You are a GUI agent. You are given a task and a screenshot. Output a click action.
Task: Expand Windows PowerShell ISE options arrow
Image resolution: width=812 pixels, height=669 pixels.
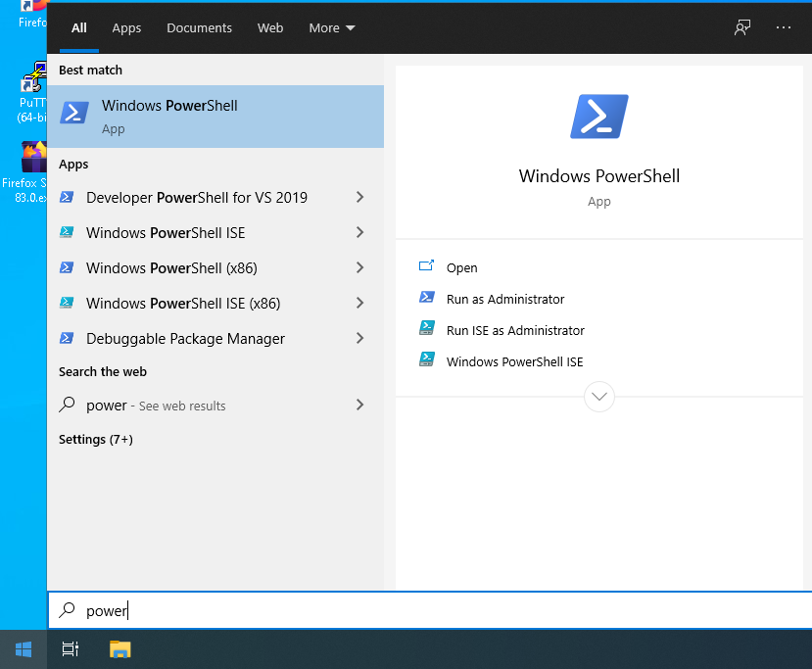359,232
